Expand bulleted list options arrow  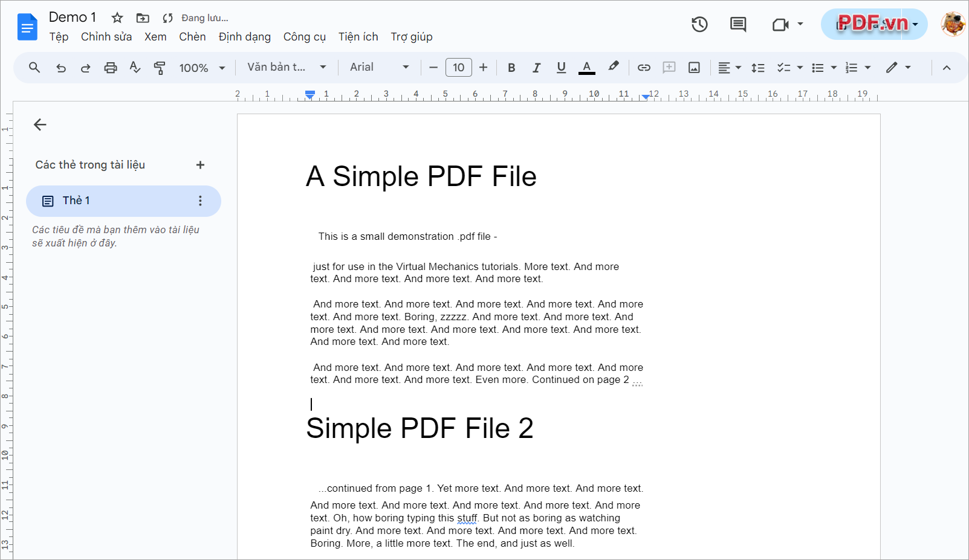point(834,68)
